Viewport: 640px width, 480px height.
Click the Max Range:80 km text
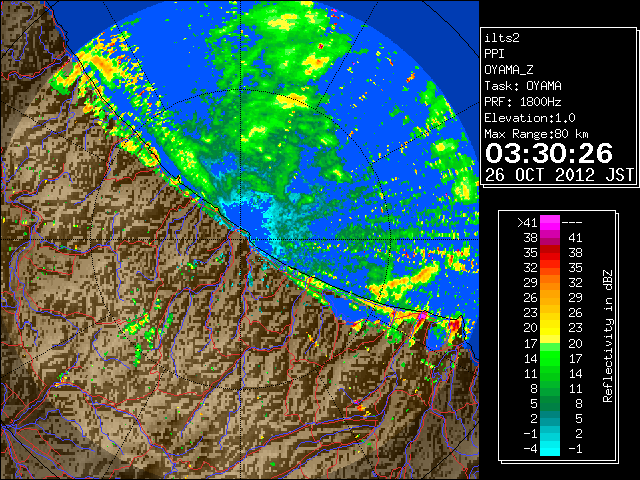coord(536,134)
